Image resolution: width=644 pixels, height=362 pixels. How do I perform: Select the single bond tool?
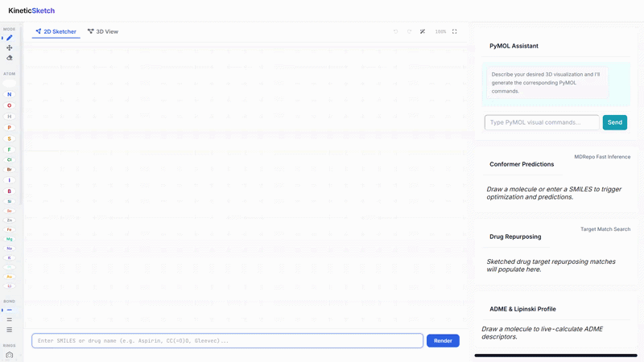[10, 310]
